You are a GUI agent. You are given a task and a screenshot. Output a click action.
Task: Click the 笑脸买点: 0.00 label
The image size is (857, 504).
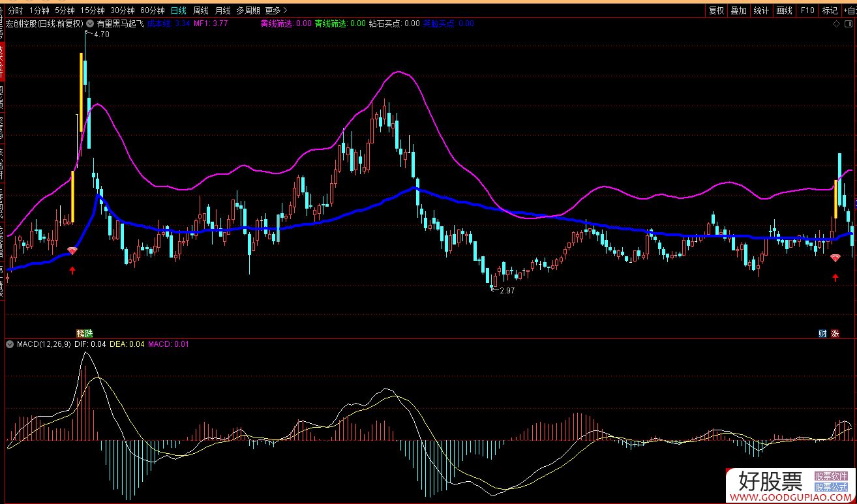[448, 23]
